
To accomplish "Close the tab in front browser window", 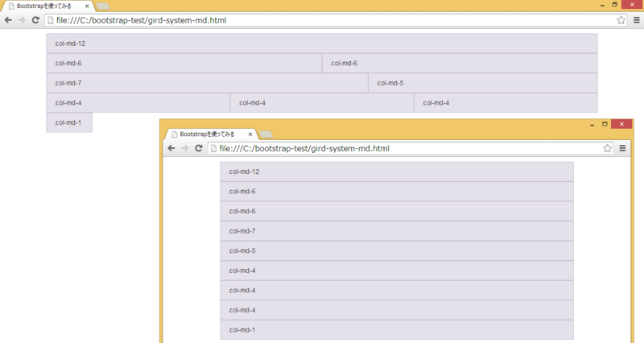I will point(250,134).
